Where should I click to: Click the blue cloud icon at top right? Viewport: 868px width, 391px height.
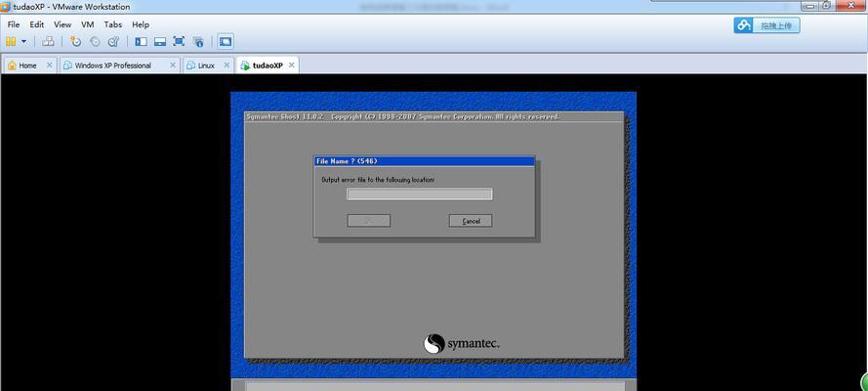coord(743,25)
